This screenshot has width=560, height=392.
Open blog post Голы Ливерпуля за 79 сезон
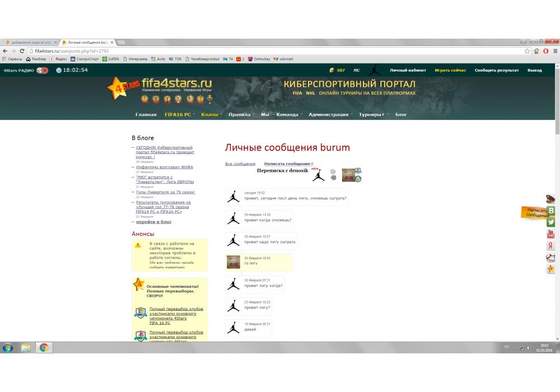[x=165, y=192]
